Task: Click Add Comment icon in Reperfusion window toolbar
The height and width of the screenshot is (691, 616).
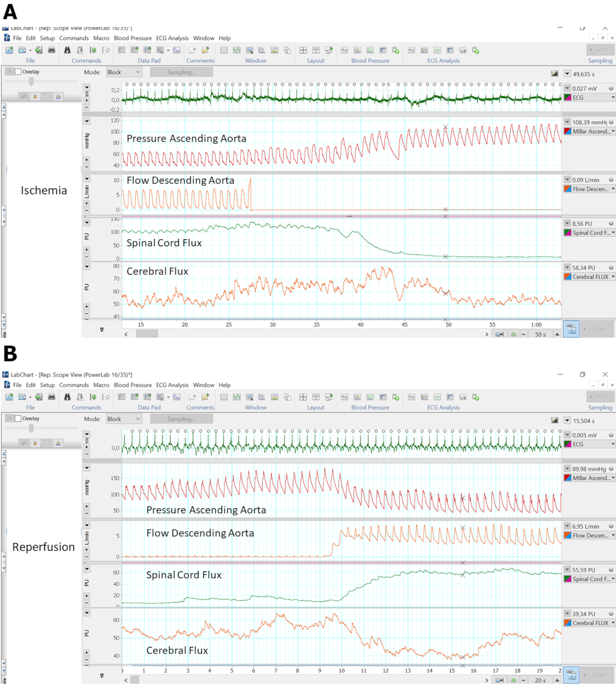Action: [205, 397]
